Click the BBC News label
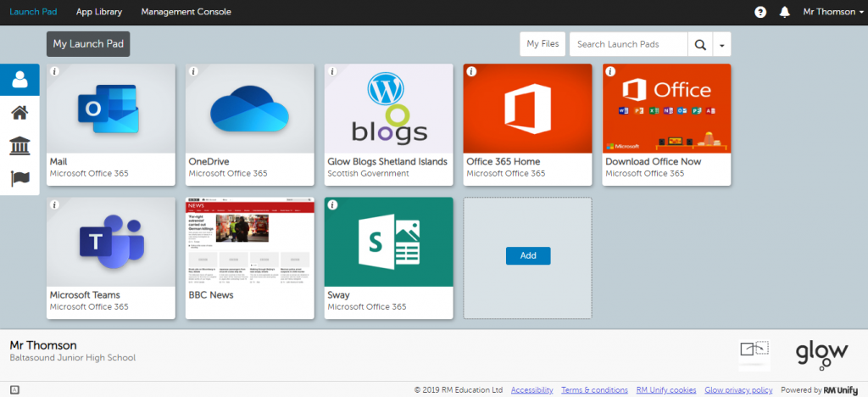Screen dimensions: 868x397 [211, 295]
